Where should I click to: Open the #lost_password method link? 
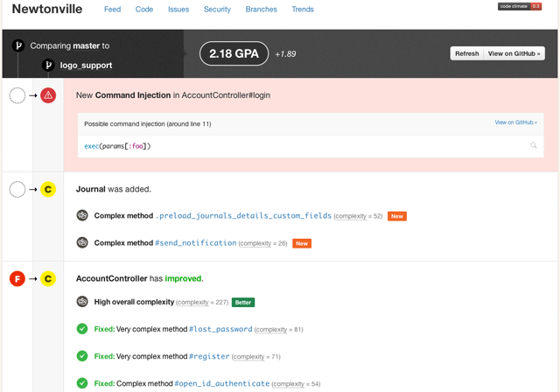coord(220,329)
